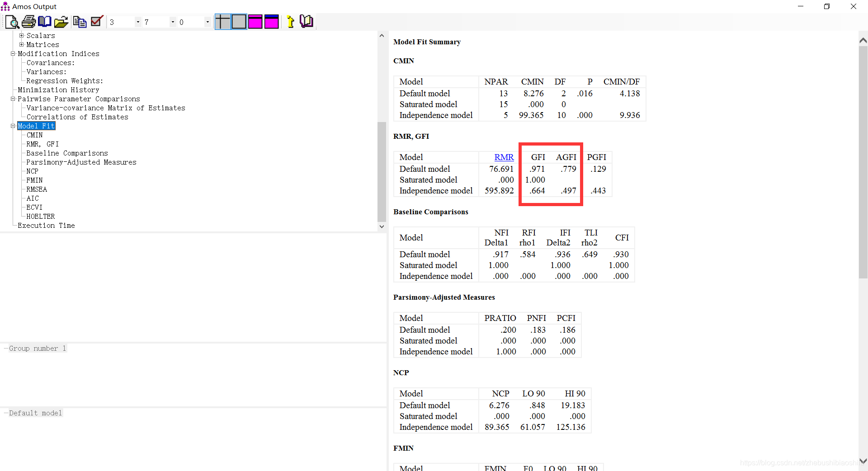The height and width of the screenshot is (471, 868).
Task: Toggle table gridlines icon
Action: tap(222, 22)
